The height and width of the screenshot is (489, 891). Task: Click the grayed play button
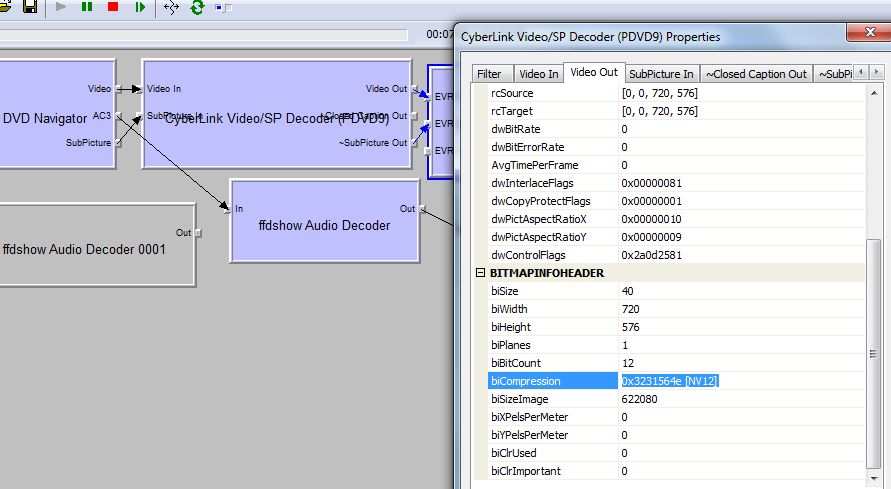(x=61, y=7)
